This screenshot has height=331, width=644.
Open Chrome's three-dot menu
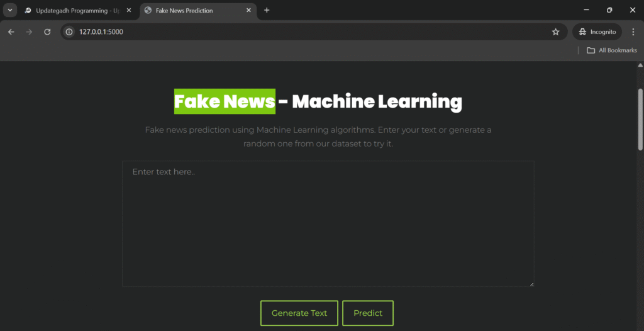pos(633,31)
